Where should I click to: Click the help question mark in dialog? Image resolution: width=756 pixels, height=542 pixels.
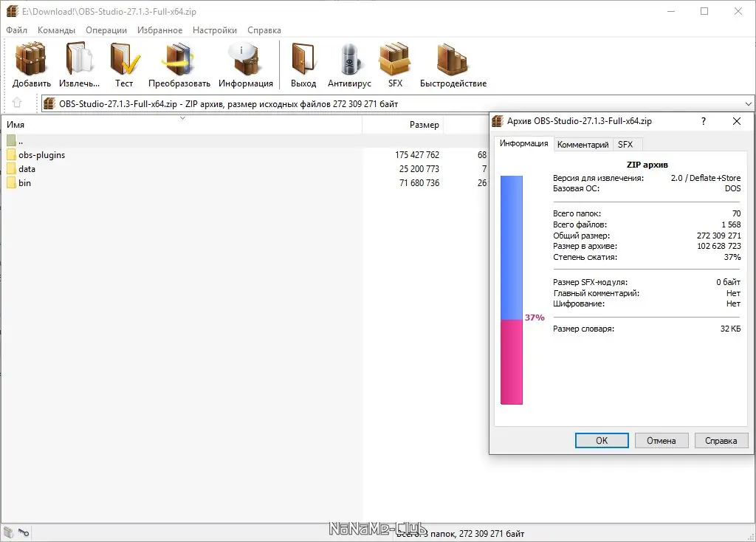[x=704, y=121]
